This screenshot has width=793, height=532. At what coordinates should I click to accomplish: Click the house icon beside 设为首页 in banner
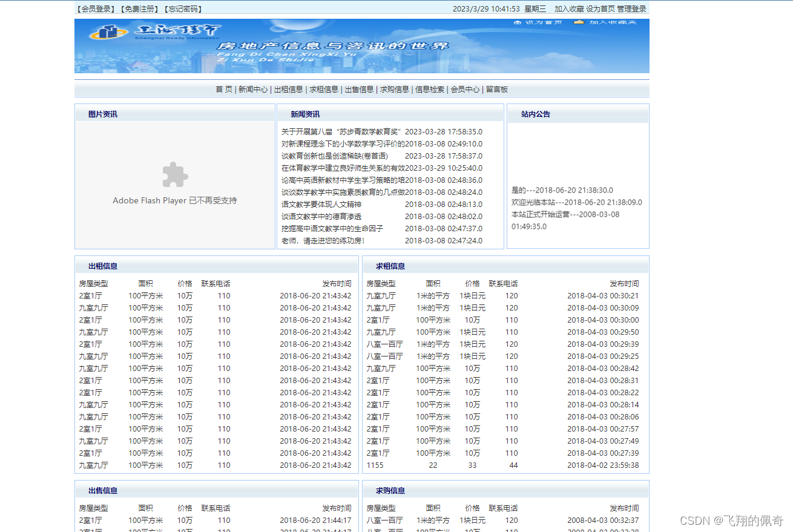coord(518,22)
